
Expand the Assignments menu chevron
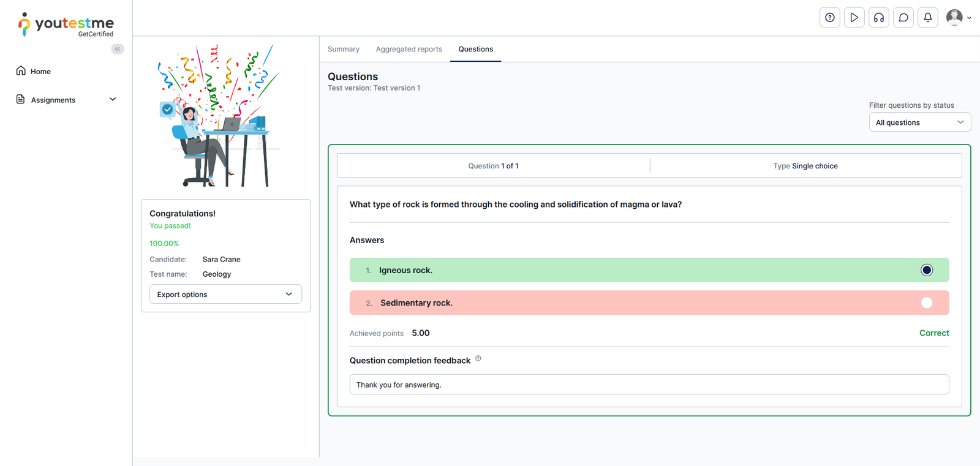pos(113,99)
